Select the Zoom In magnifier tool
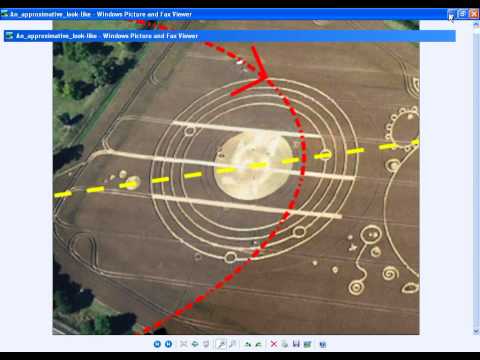 click(x=221, y=344)
